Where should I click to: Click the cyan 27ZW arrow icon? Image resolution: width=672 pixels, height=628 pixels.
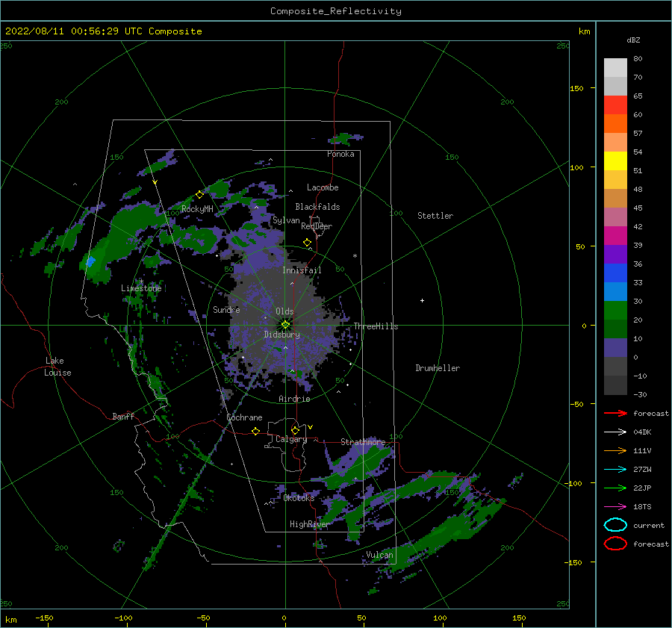point(615,470)
